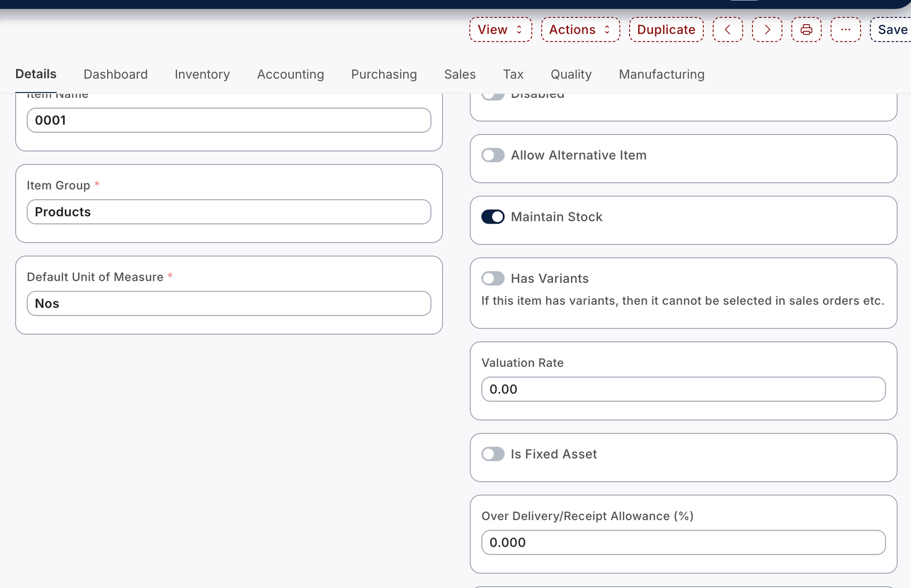Image resolution: width=911 pixels, height=588 pixels.
Task: Click the Duplicate button
Action: pyautogui.click(x=666, y=29)
